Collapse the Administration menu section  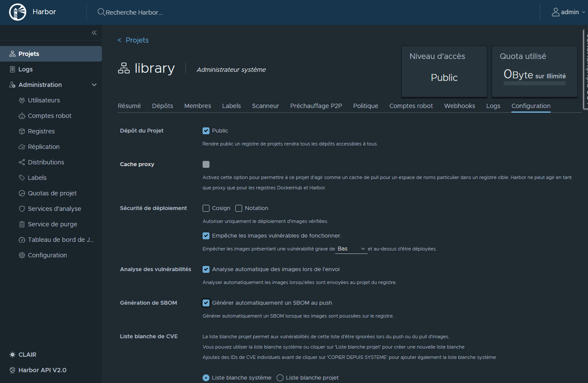coord(94,85)
